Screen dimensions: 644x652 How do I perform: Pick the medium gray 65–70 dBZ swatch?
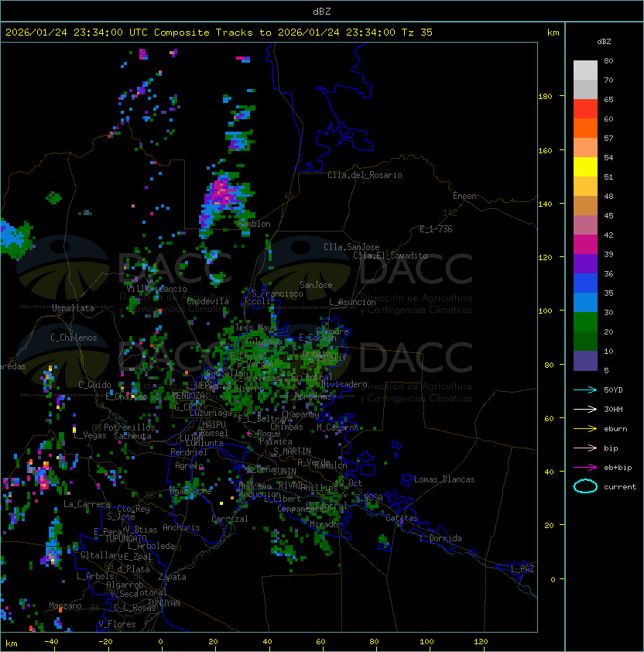click(x=585, y=89)
